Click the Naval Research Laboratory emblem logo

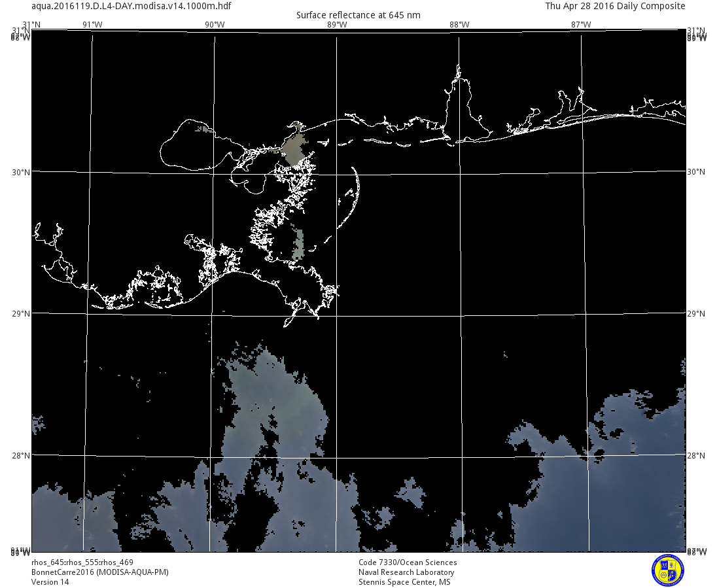(667, 570)
